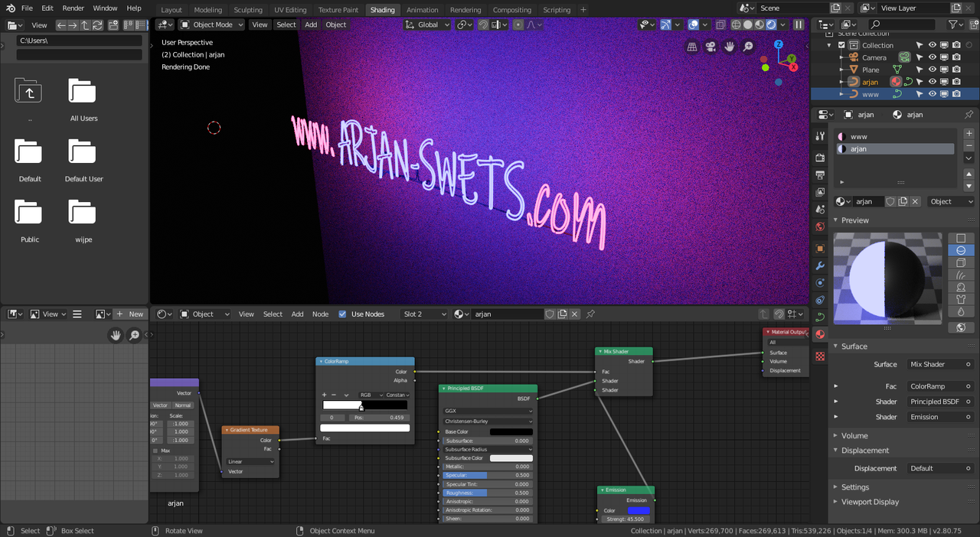This screenshot has height=537, width=980.
Task: Hide arjan object via eye icon
Action: (x=932, y=82)
